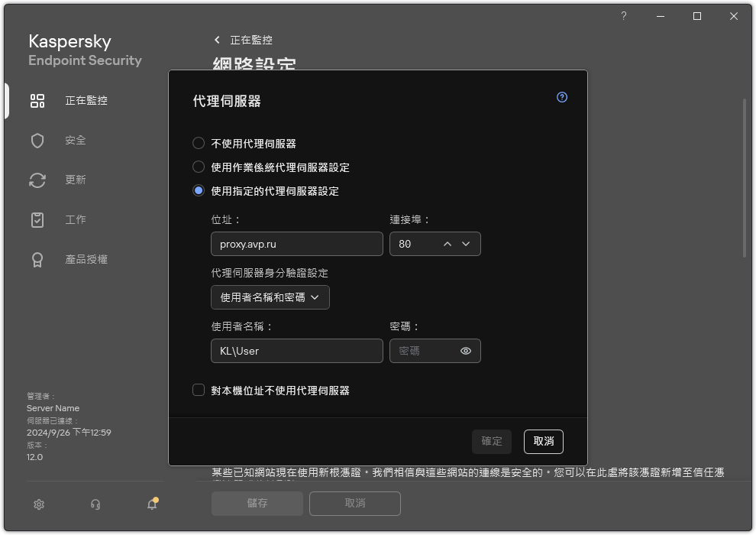Image resolution: width=756 pixels, height=535 pixels.
Task: Enable 對本機位址不使用代理伺服器
Action: [x=199, y=390]
